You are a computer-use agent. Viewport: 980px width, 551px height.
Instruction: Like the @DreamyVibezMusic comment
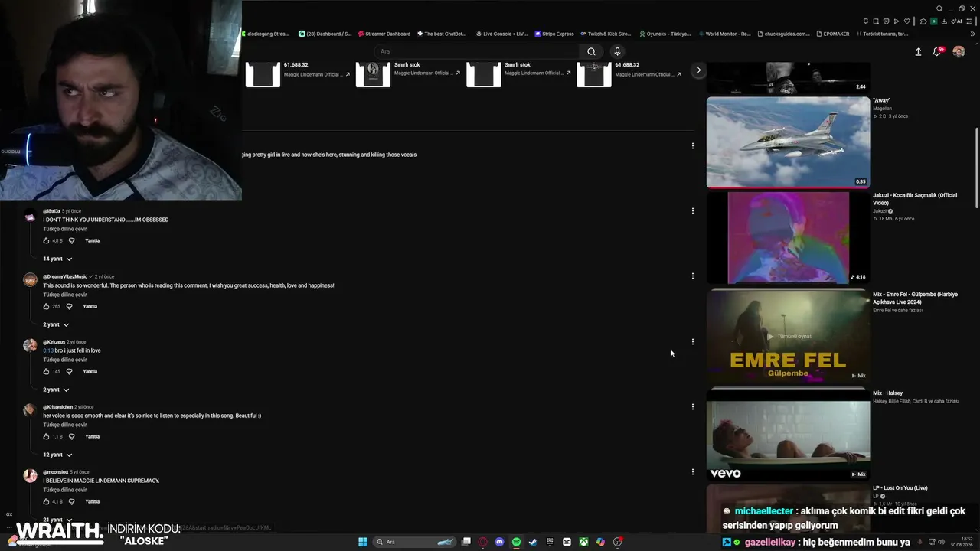tap(47, 306)
